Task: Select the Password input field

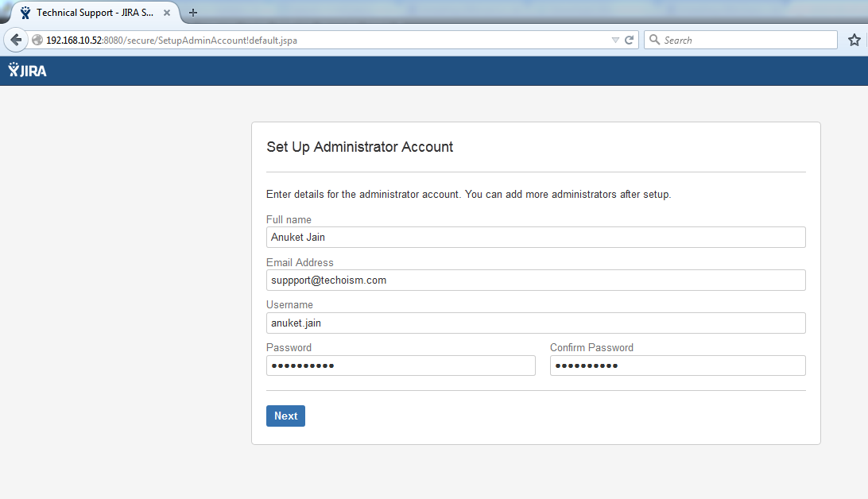Action: [401, 366]
